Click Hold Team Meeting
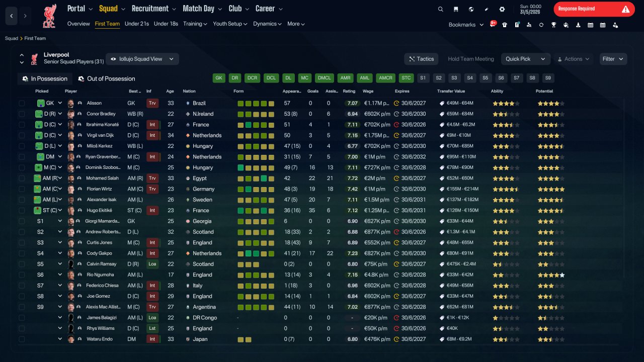This screenshot has width=644, height=362. click(x=471, y=59)
